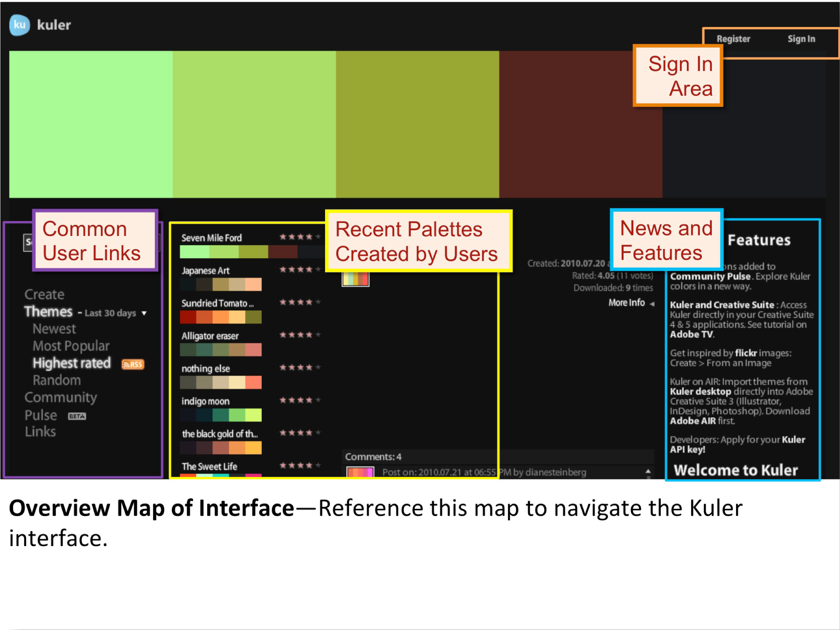
Task: Select the black gold theme
Action: click(x=220, y=434)
